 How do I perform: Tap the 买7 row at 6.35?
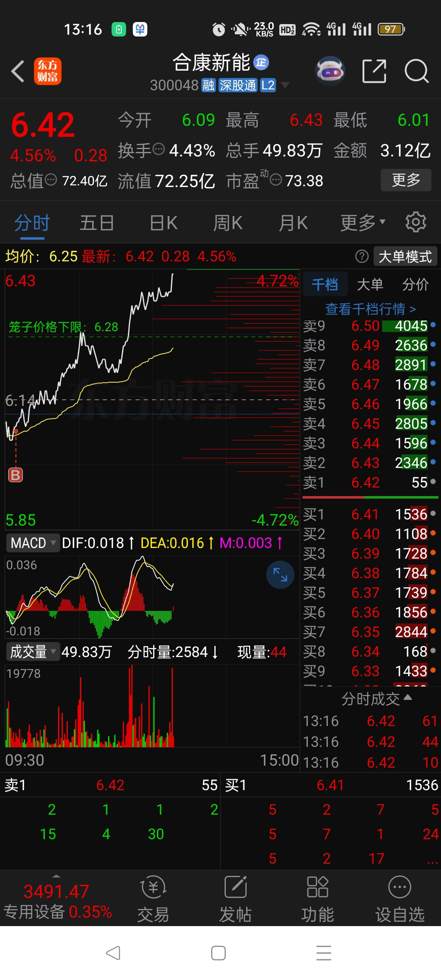point(370,632)
